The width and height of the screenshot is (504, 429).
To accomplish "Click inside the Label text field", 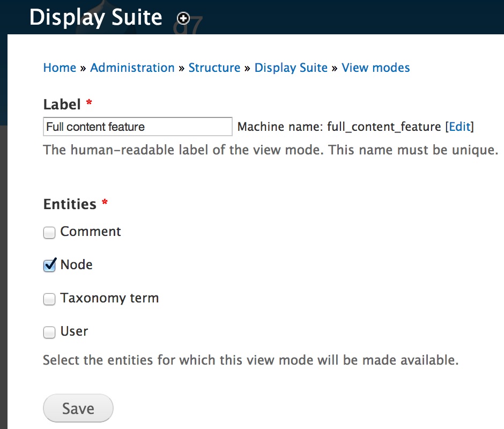I will coord(137,127).
